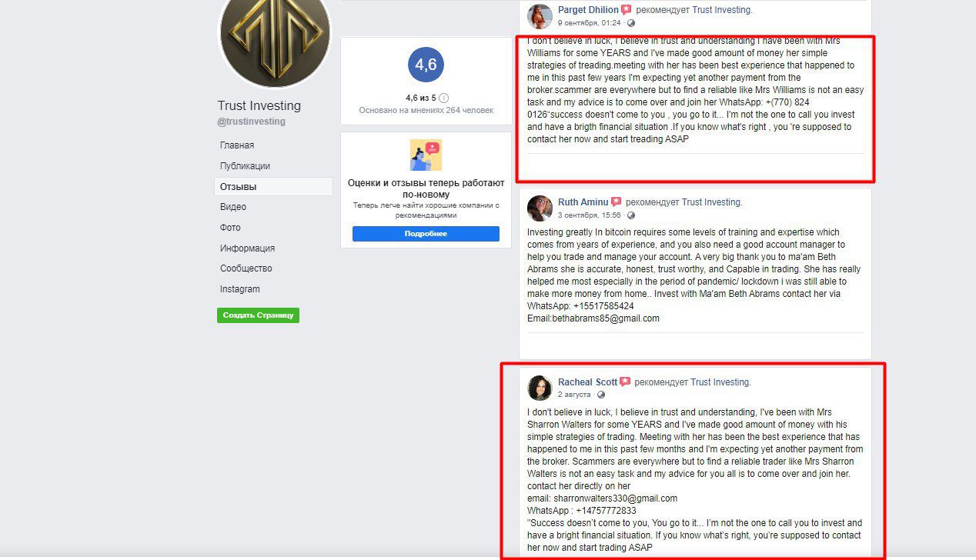This screenshot has height=560, width=976.
Task: Click recommendation badge next to Ruth Aminu
Action: [616, 202]
